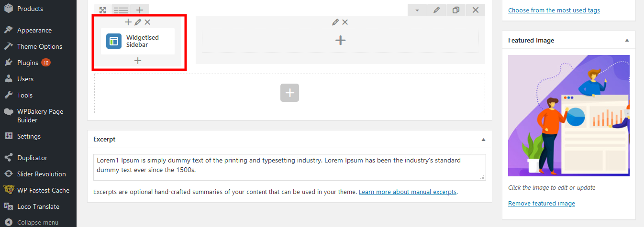The image size is (644, 227).
Task: Click the featured image thumbnail
Action: 568,116
